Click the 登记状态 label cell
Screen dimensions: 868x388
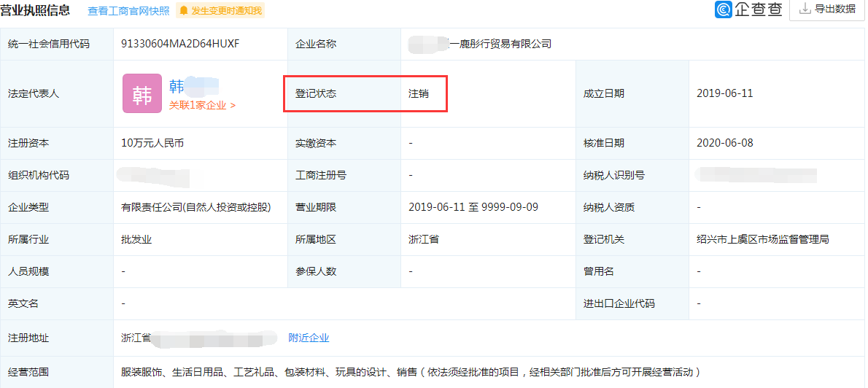tap(344, 93)
